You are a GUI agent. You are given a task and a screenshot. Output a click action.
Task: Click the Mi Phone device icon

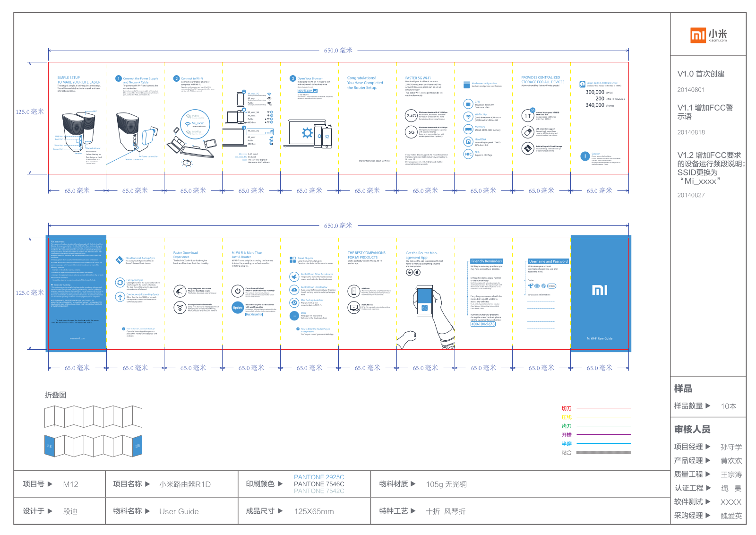tap(354, 291)
